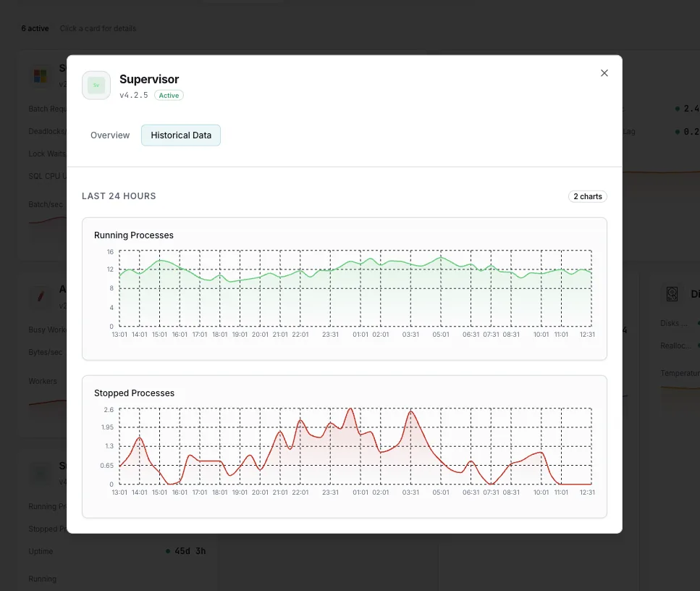
Task: Close the Supervisor details dialog
Action: click(604, 73)
